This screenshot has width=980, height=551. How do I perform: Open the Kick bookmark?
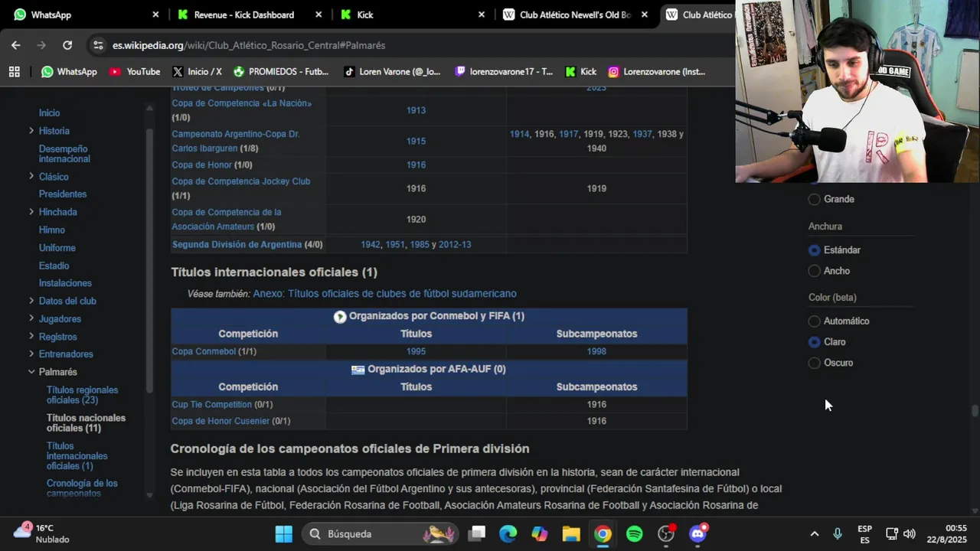click(581, 71)
